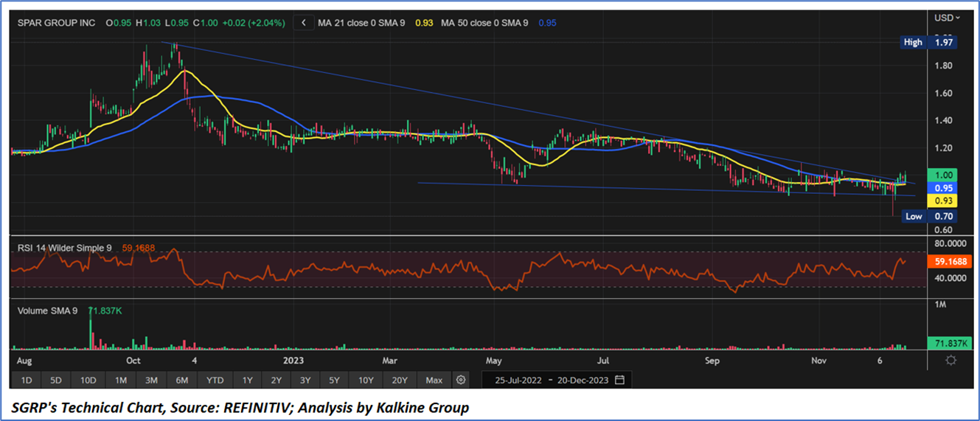Image resolution: width=980 pixels, height=421 pixels.
Task: Switch to the YTD range
Action: click(x=215, y=380)
